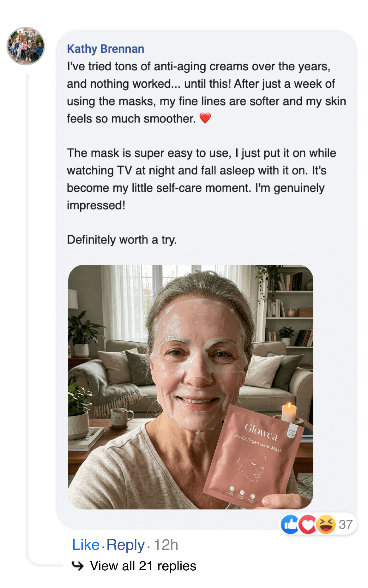Viewport: 368px width, 588px height.
Task: Click the red heart emoji in the comment text
Action: pos(206,119)
